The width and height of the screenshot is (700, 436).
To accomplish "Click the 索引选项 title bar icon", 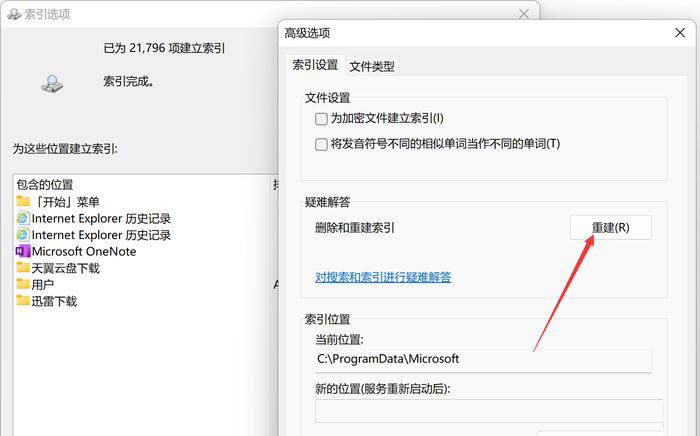I will coord(14,14).
